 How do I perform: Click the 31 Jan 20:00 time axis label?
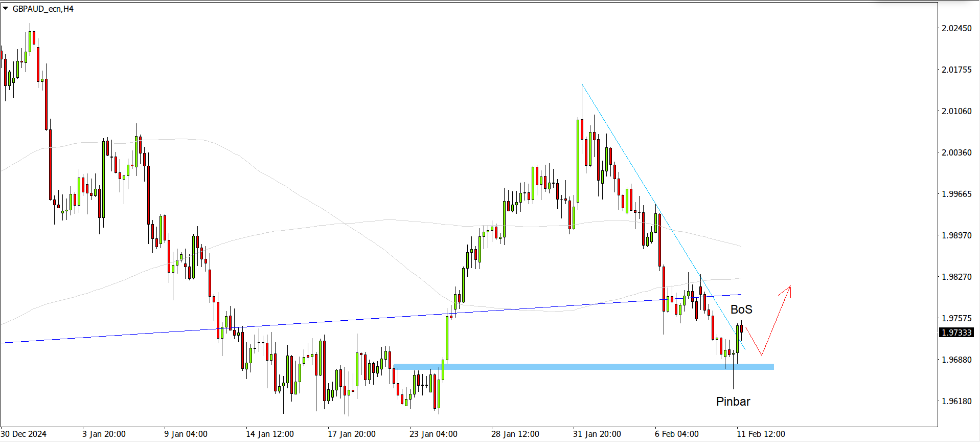tap(597, 434)
